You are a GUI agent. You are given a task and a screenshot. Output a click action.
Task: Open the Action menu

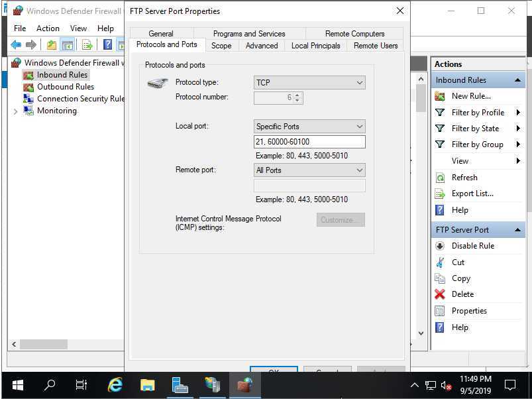[48, 28]
